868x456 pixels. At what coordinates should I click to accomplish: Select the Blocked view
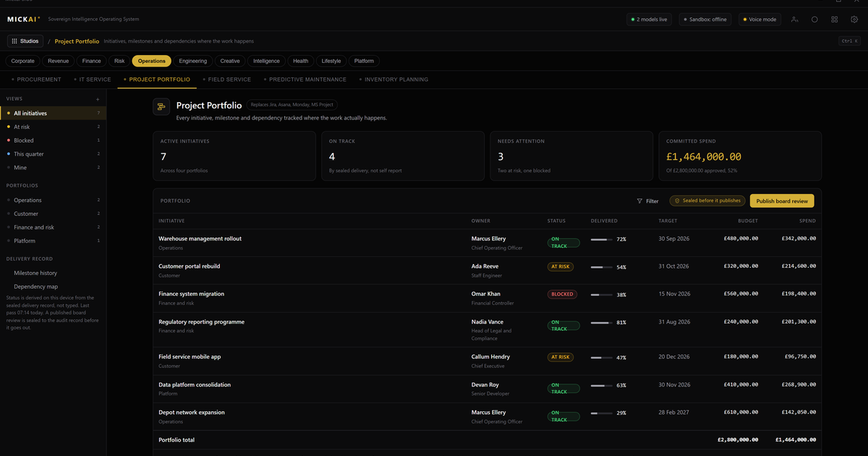(53, 140)
